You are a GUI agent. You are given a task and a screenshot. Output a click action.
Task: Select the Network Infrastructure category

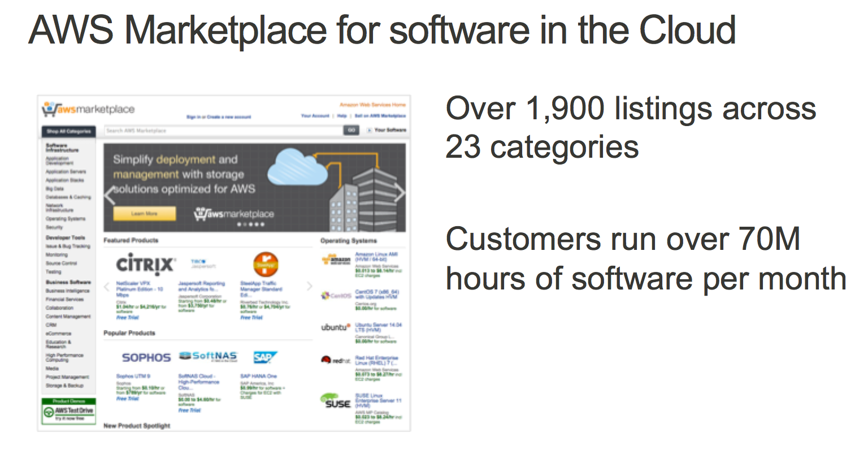(59, 207)
